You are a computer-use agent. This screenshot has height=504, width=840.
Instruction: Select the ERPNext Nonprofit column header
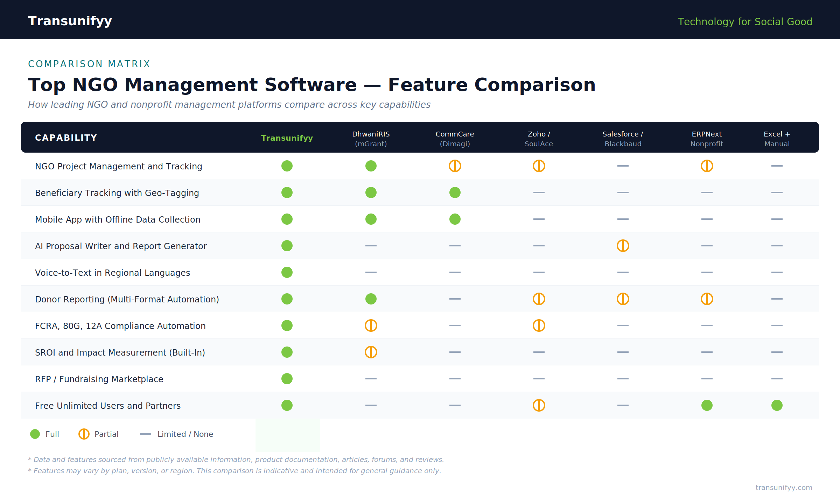pos(707,139)
